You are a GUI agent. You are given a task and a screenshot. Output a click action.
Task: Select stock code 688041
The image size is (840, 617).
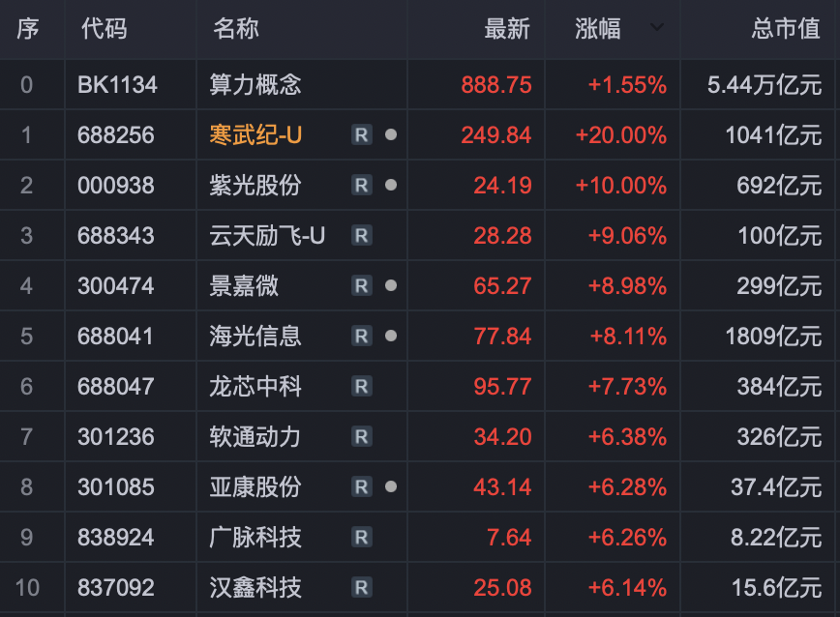coord(116,337)
